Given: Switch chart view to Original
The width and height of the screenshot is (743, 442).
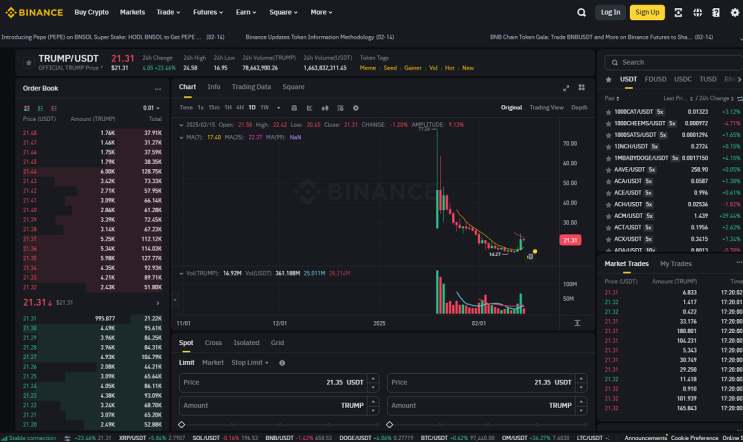Looking at the screenshot, I should (x=511, y=108).
